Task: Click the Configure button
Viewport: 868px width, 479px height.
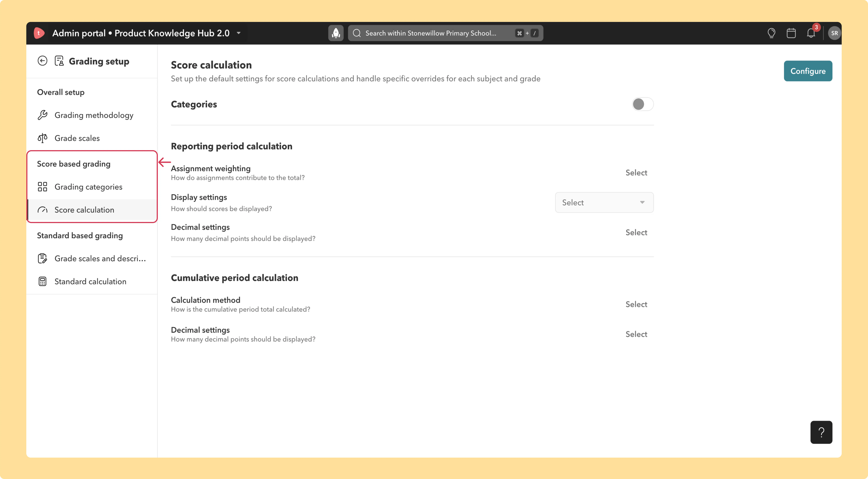Action: tap(808, 71)
